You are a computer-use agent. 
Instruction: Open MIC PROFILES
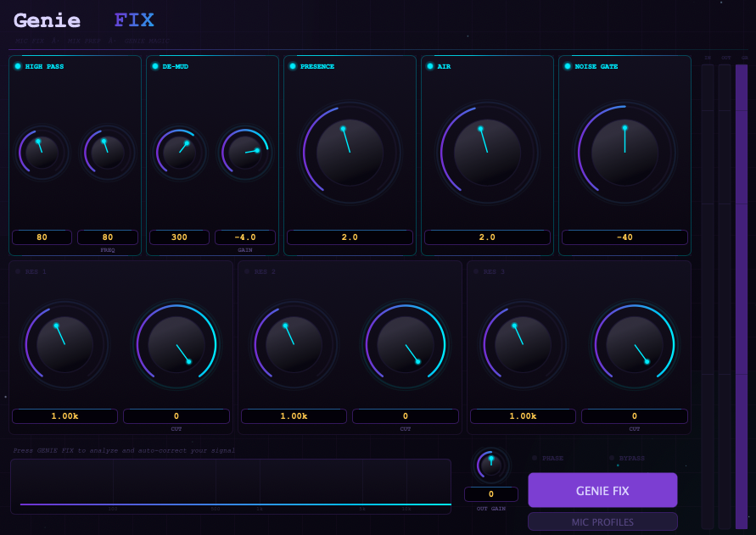pyautogui.click(x=602, y=522)
